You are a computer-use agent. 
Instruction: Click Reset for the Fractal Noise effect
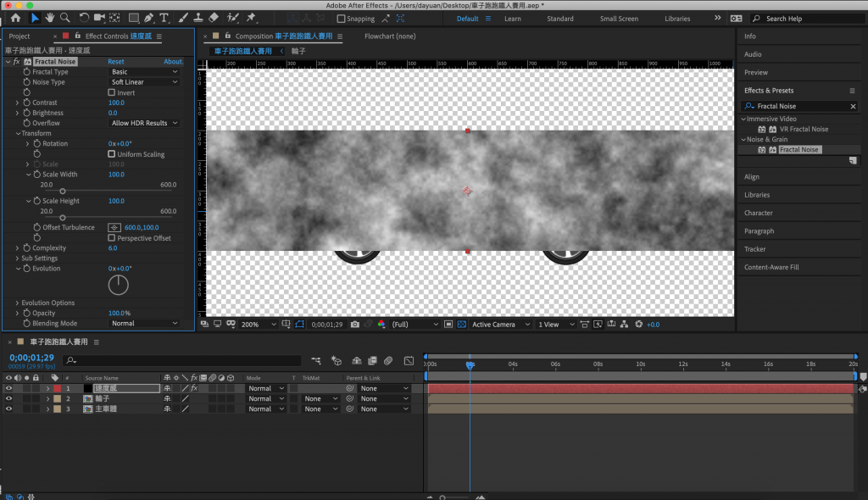coord(115,62)
